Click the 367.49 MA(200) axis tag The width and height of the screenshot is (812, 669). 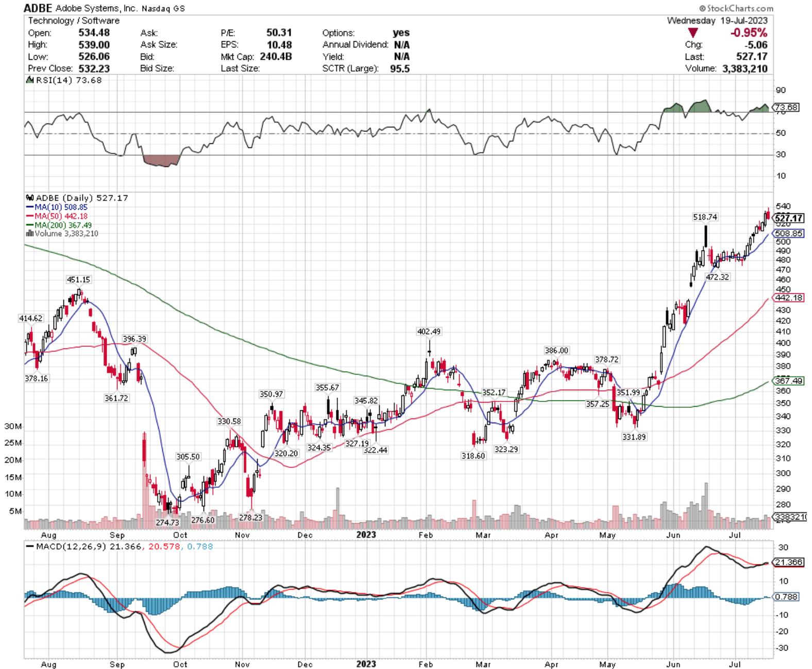pos(789,380)
